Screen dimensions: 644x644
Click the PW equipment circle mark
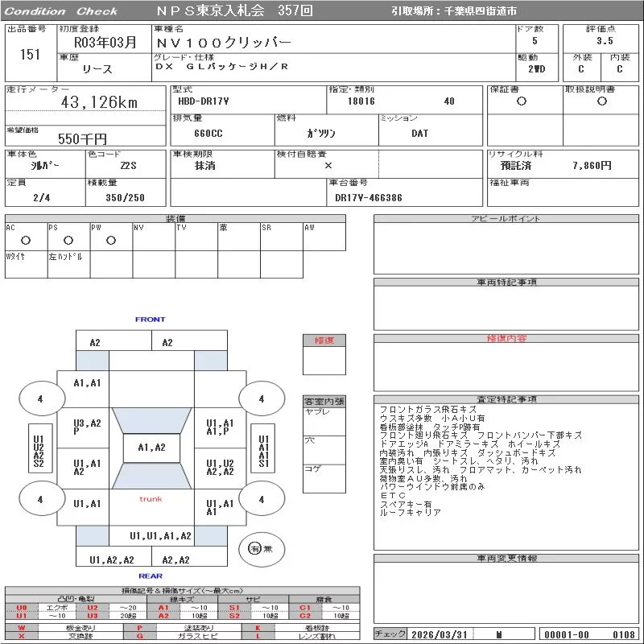[x=111, y=240]
